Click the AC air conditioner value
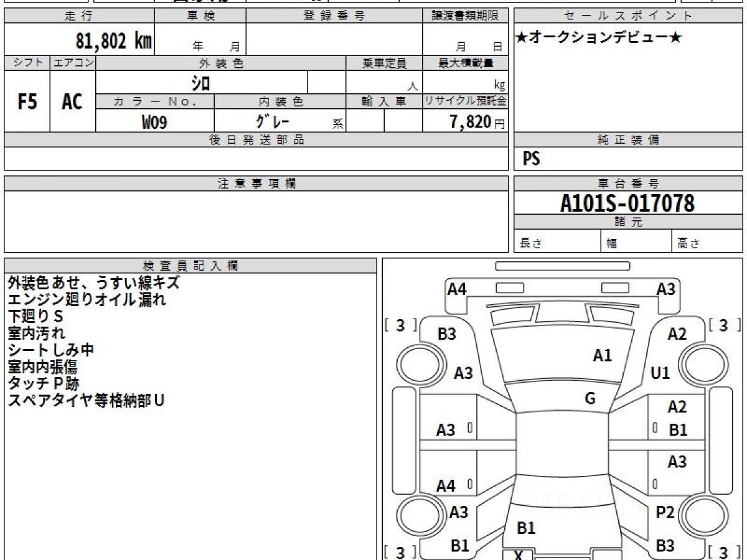This screenshot has width=747, height=560. tap(73, 102)
